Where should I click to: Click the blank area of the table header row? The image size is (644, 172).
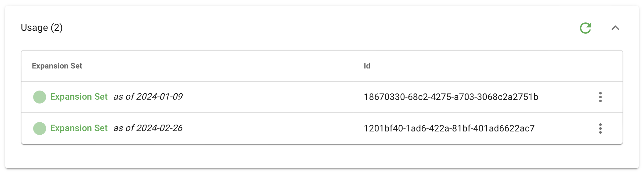487,66
